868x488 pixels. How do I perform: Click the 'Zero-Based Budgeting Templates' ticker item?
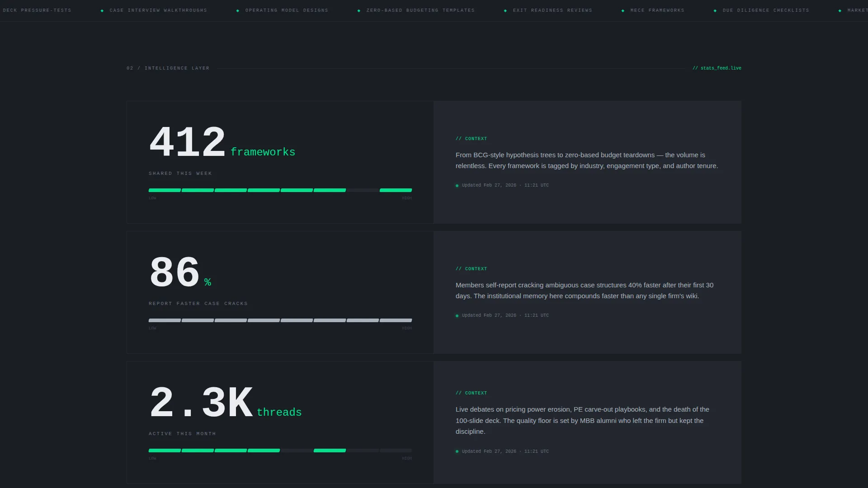(x=420, y=10)
